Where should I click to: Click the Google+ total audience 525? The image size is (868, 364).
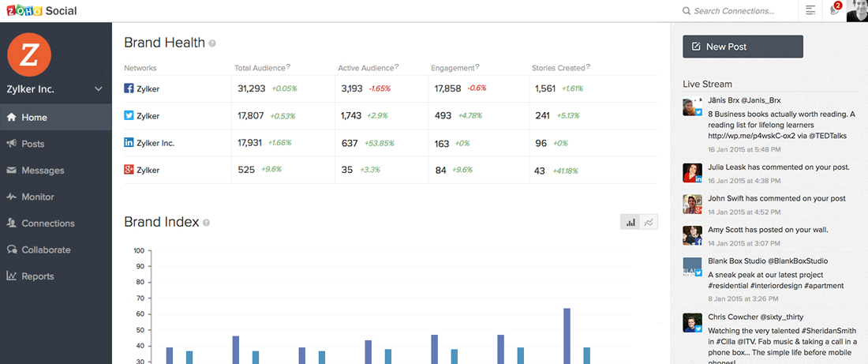pyautogui.click(x=245, y=170)
